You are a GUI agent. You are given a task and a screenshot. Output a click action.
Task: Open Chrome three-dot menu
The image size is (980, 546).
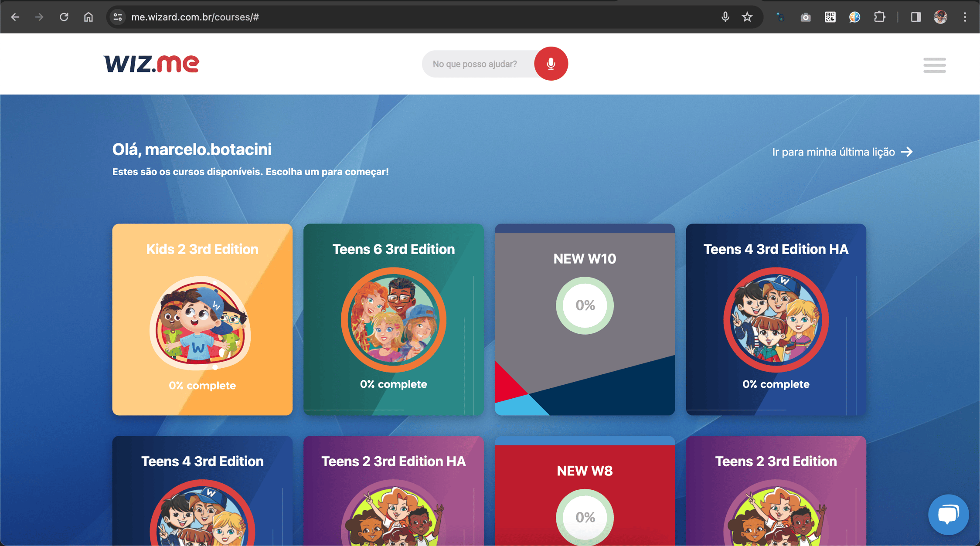965,17
